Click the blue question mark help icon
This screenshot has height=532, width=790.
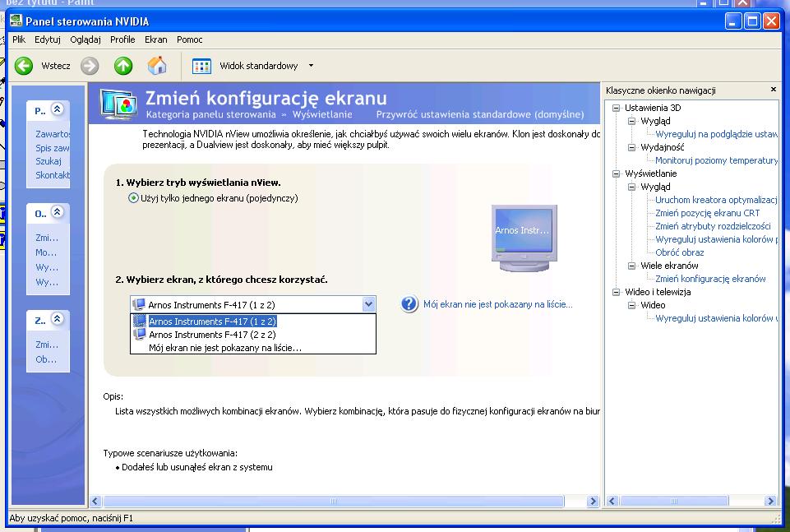tap(409, 303)
